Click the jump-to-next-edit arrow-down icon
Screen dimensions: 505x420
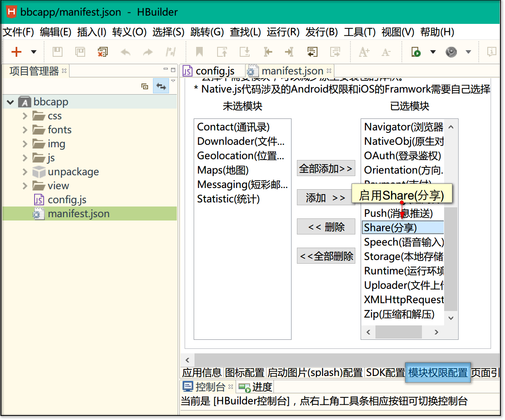(x=245, y=52)
